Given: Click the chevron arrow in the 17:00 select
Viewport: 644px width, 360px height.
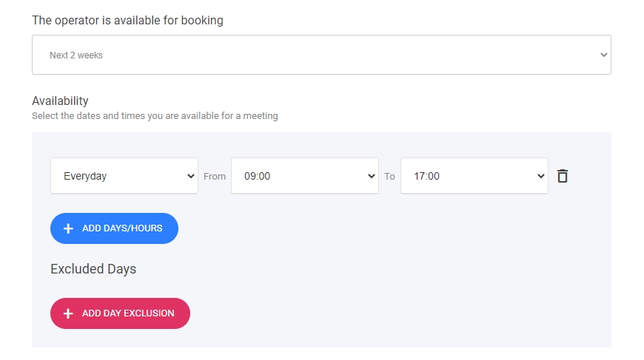Looking at the screenshot, I should 540,176.
